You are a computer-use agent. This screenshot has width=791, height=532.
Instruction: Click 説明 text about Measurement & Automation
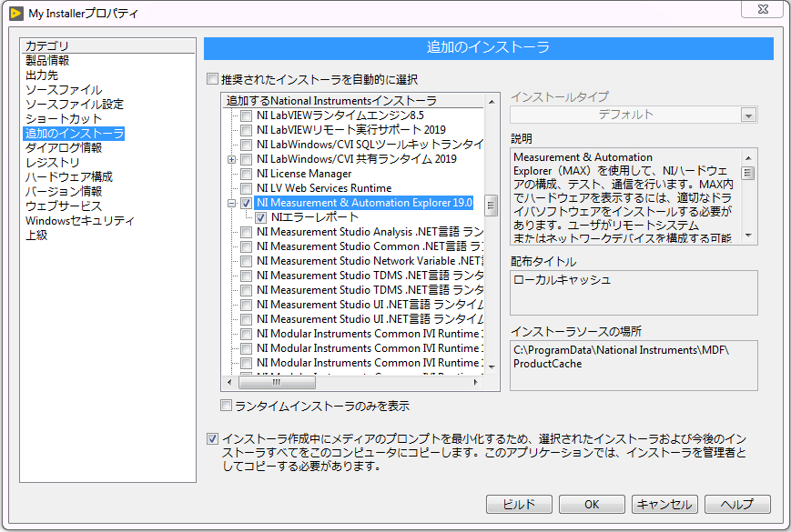tap(624, 197)
